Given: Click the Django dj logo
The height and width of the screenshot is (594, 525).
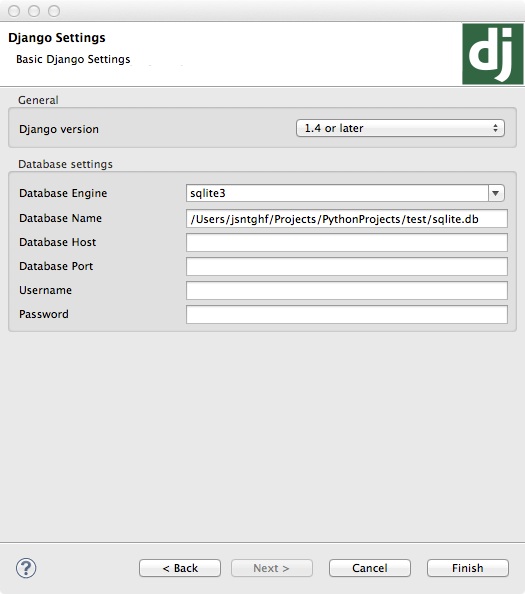Looking at the screenshot, I should pyautogui.click(x=492, y=54).
